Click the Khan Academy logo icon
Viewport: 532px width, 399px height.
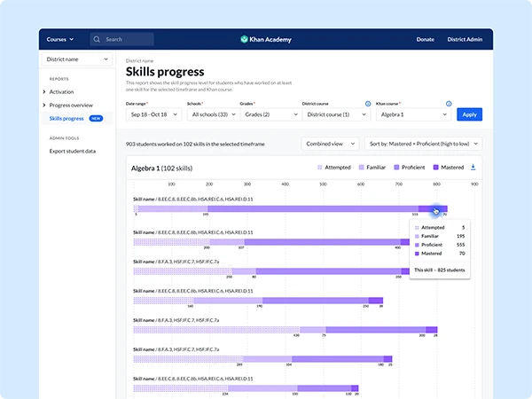click(x=244, y=39)
